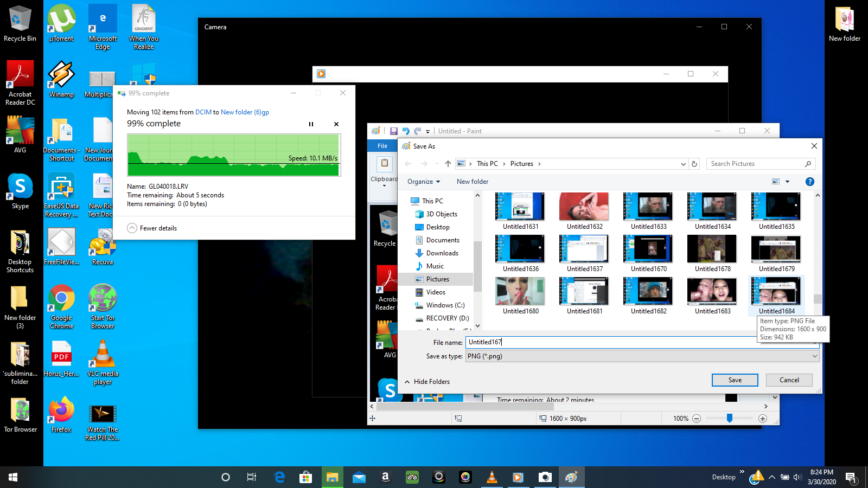868x488 pixels.
Task: Collapse details with Fewer details
Action: coord(152,228)
